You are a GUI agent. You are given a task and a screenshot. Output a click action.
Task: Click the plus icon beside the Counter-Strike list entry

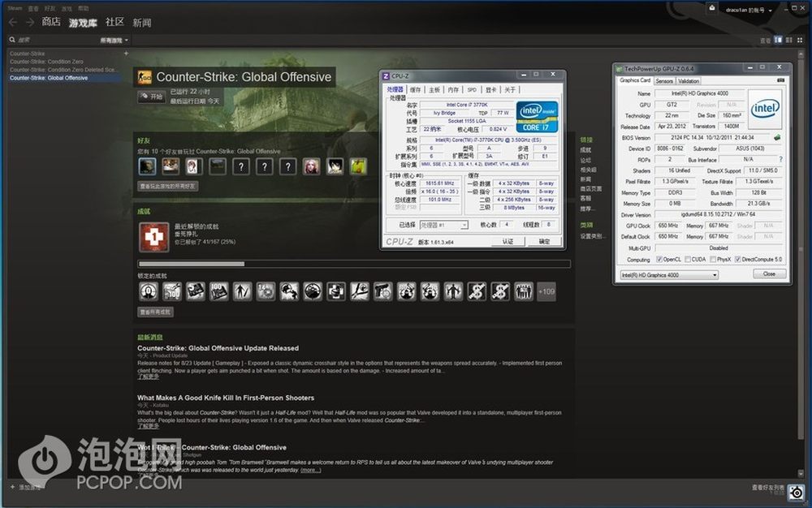[126, 54]
